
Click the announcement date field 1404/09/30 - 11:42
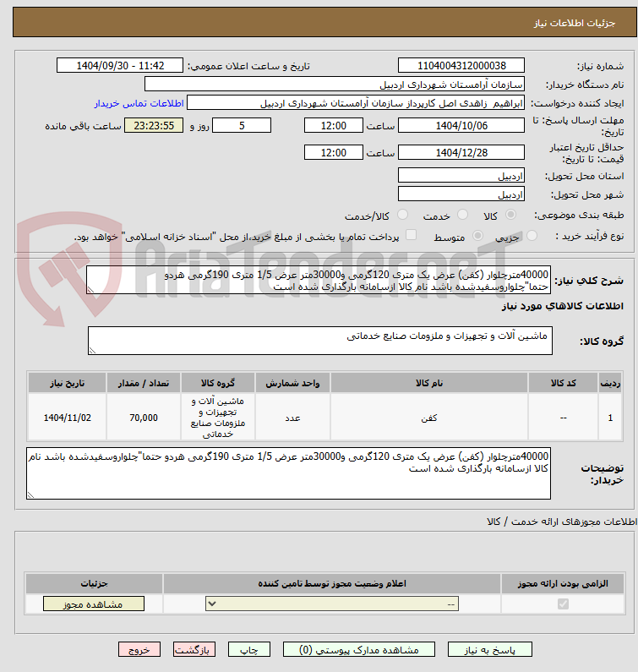pos(120,66)
